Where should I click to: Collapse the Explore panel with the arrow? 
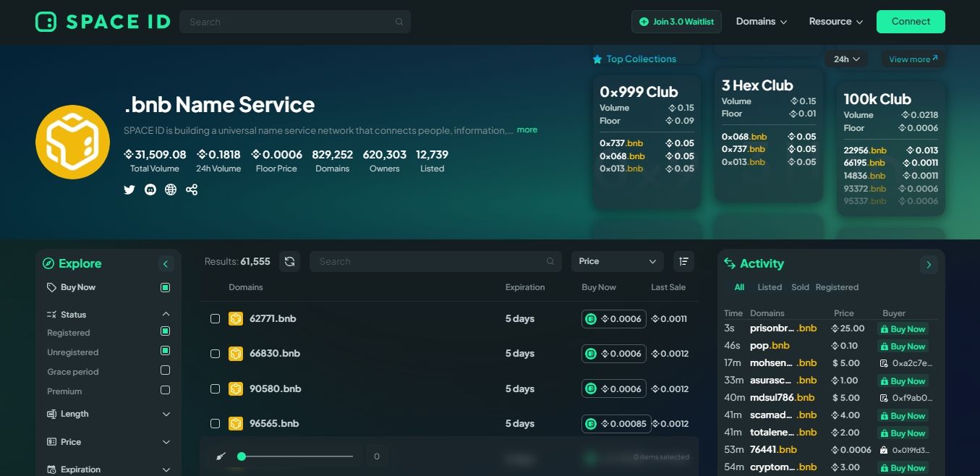166,264
